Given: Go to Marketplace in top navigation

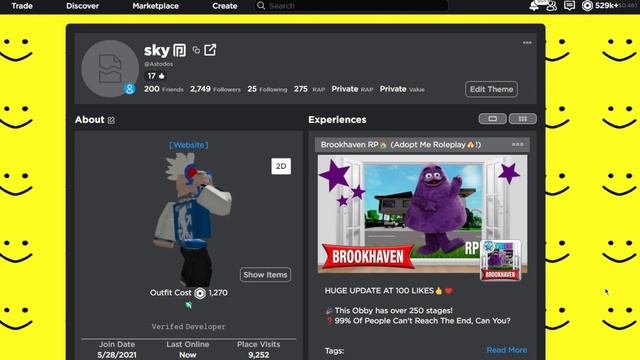Looking at the screenshot, I should click(x=156, y=6).
